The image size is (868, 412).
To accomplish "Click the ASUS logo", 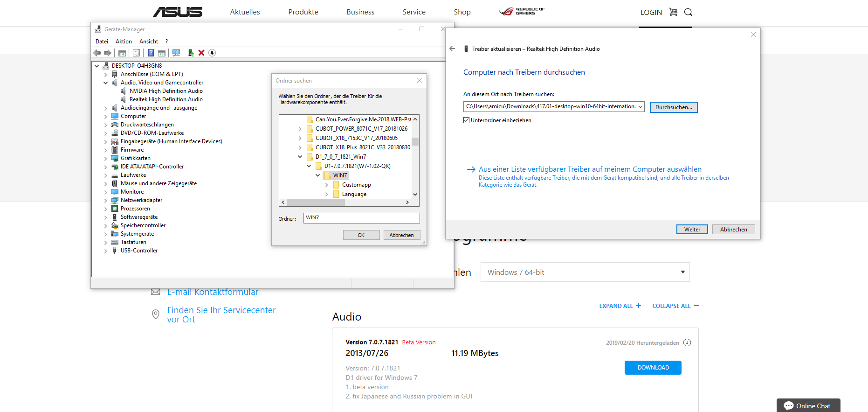I will [178, 12].
